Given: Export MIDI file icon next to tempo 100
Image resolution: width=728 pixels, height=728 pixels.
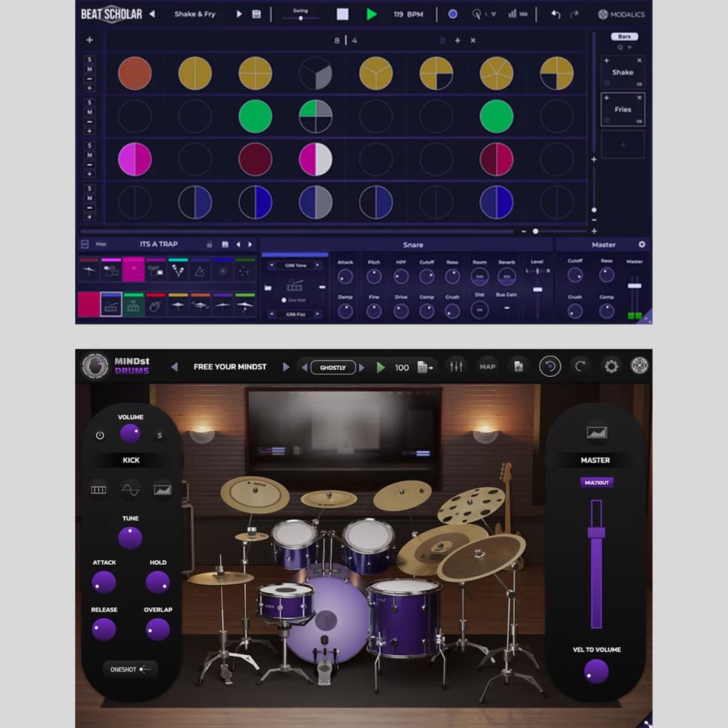Looking at the screenshot, I should 425,367.
